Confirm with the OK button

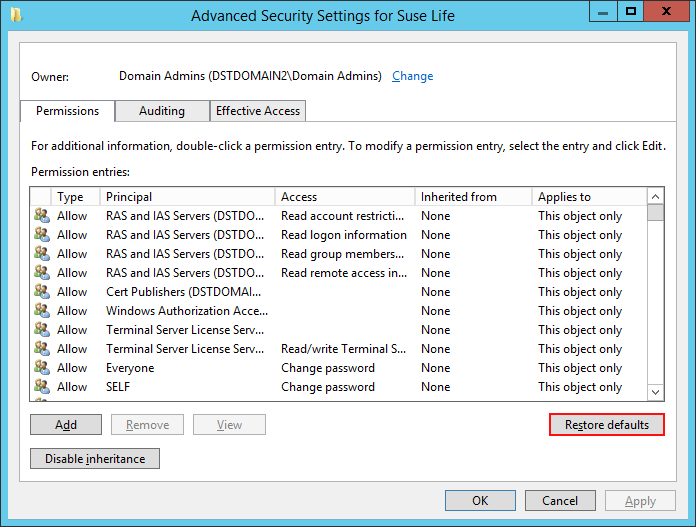[x=480, y=501]
